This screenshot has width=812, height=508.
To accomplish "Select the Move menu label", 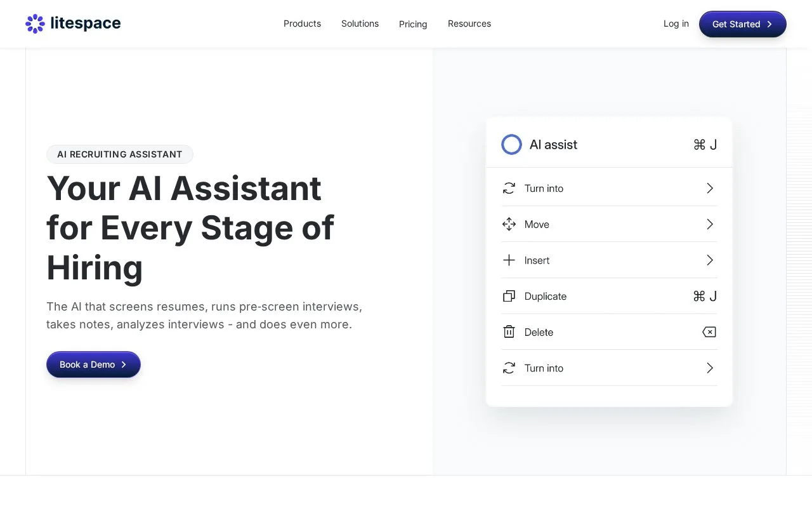I will [537, 224].
